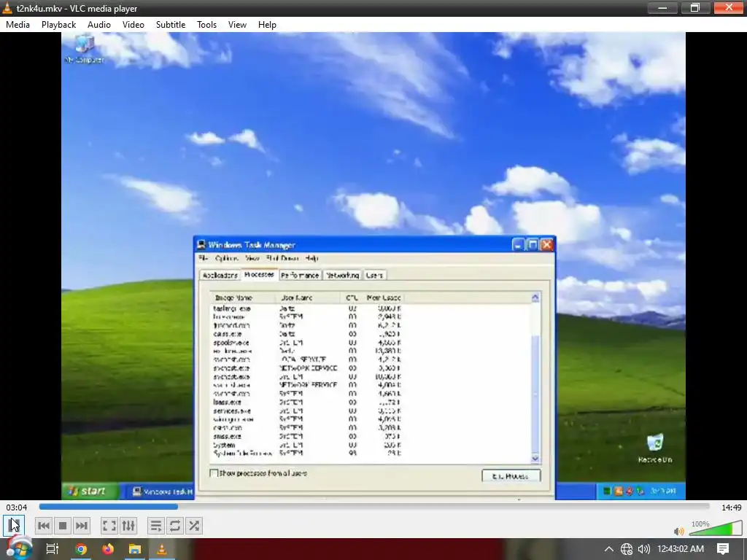Toggle VLC fullscreen mode
The width and height of the screenshot is (747, 560).
[x=109, y=526]
